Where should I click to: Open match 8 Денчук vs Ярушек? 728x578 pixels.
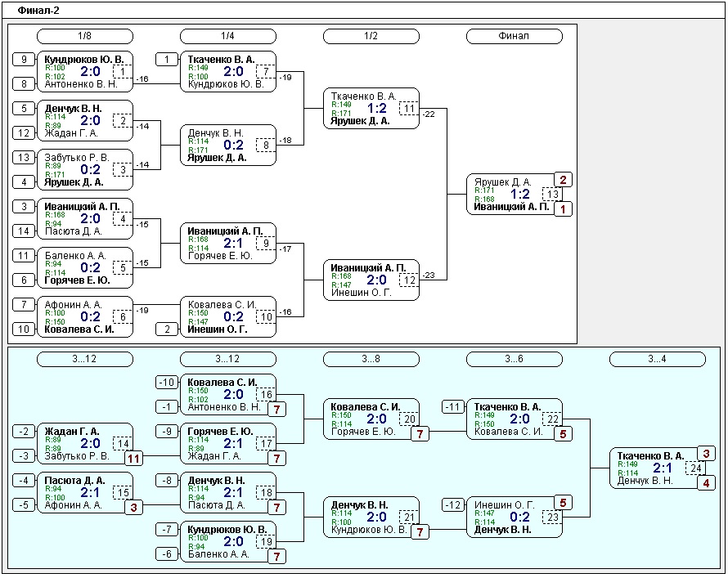click(x=228, y=146)
